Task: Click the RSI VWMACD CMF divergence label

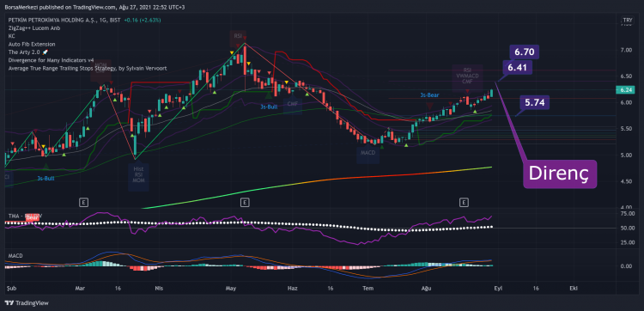Action: pos(467,76)
